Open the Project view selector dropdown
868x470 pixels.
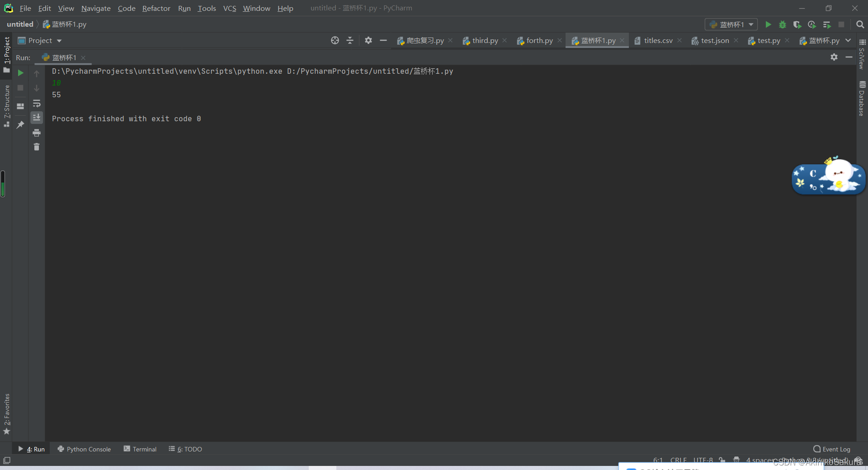59,40
